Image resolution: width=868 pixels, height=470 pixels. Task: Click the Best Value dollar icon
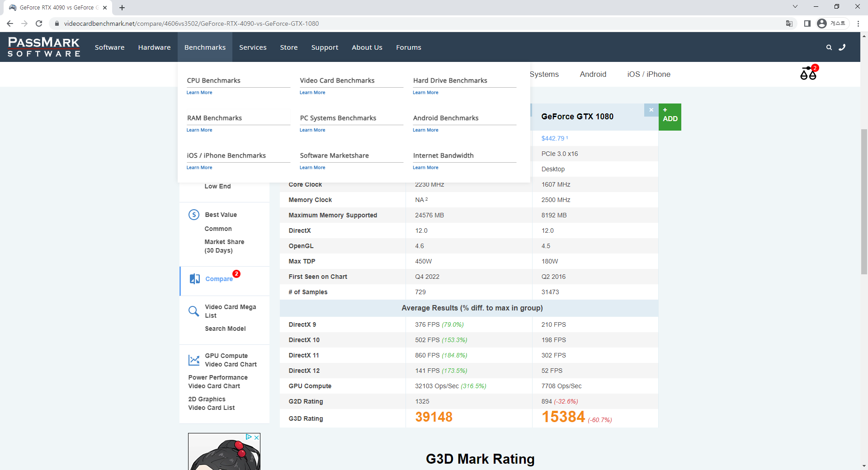[x=194, y=215]
